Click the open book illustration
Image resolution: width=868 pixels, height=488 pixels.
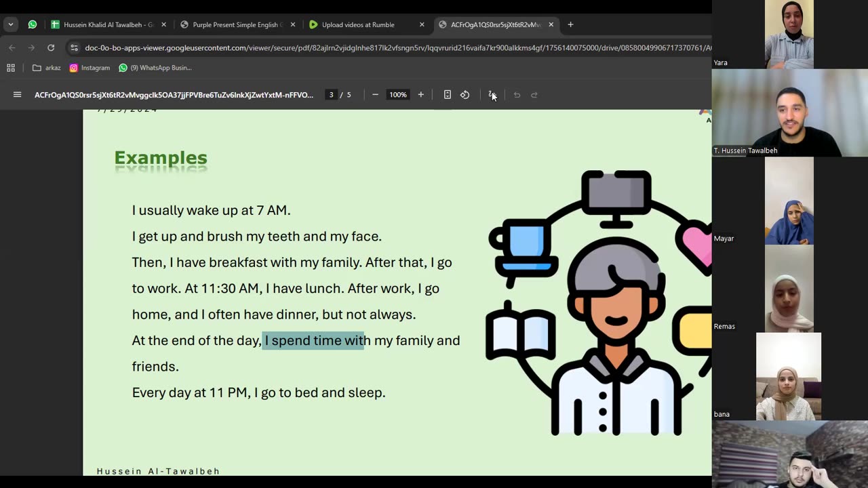pyautogui.click(x=520, y=333)
